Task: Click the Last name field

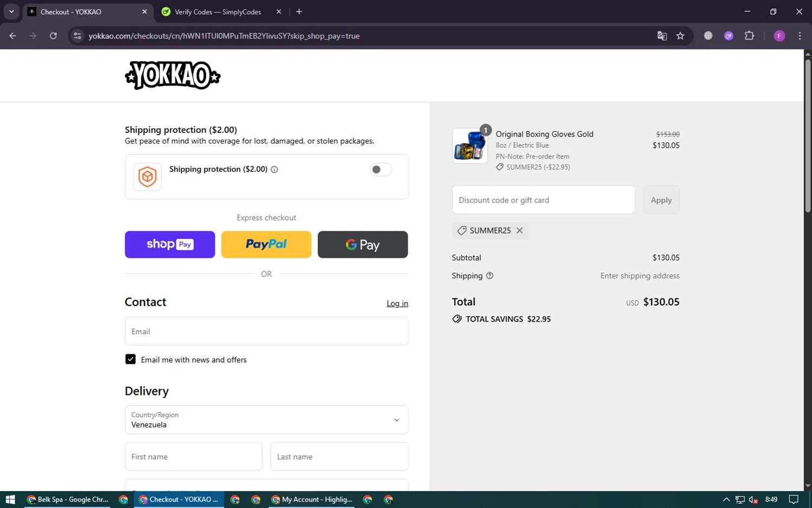Action: coord(339,457)
